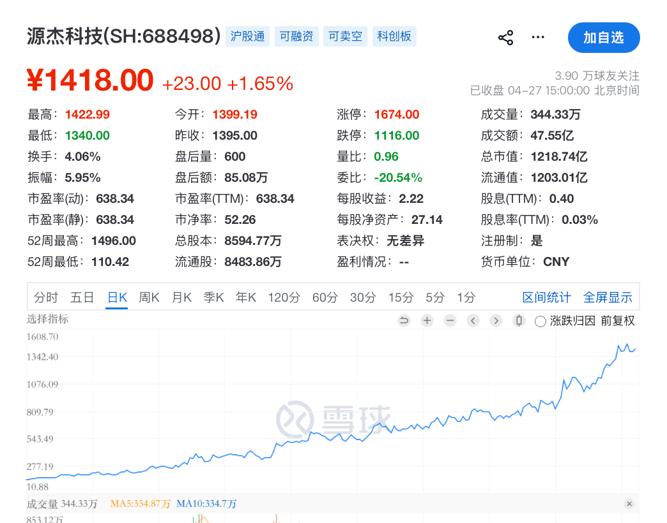Open the 前复权 adjustment dropdown
The width and height of the screenshot is (667, 523).
tap(617, 321)
